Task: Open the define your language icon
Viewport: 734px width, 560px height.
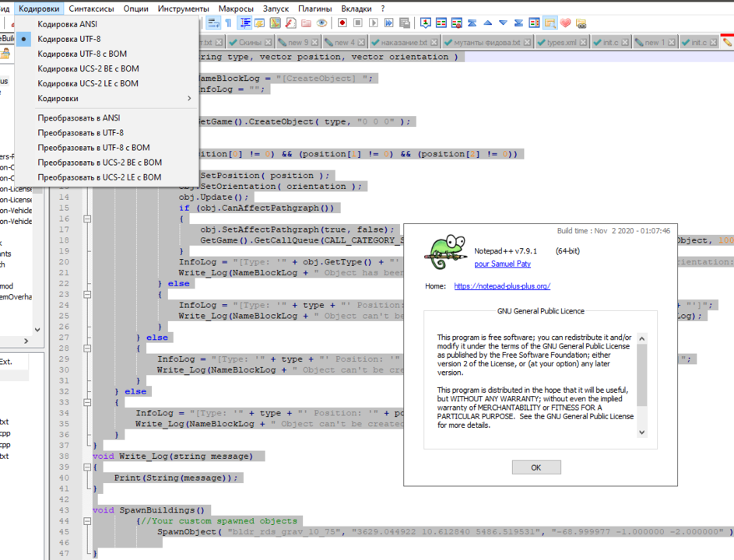Action: point(260,23)
